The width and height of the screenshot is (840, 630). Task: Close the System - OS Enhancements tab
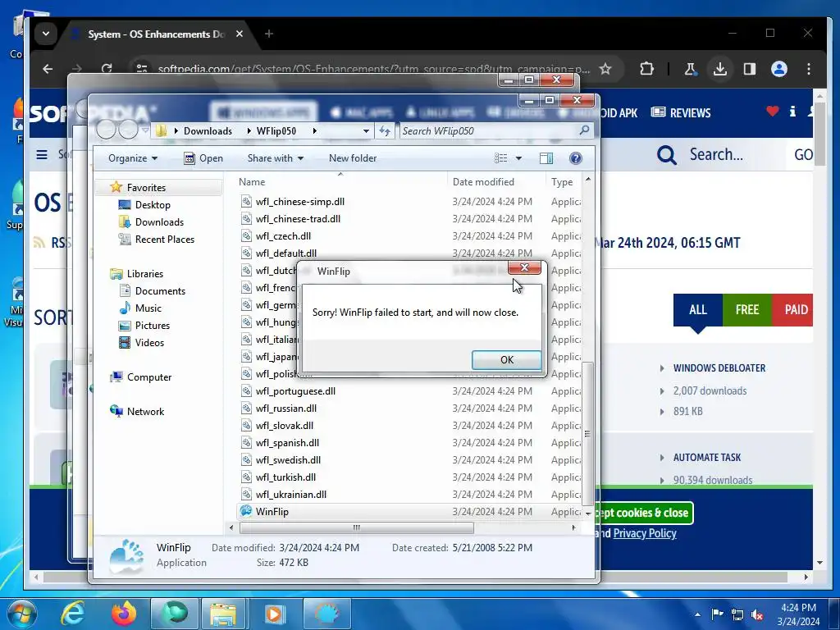pyautogui.click(x=240, y=34)
